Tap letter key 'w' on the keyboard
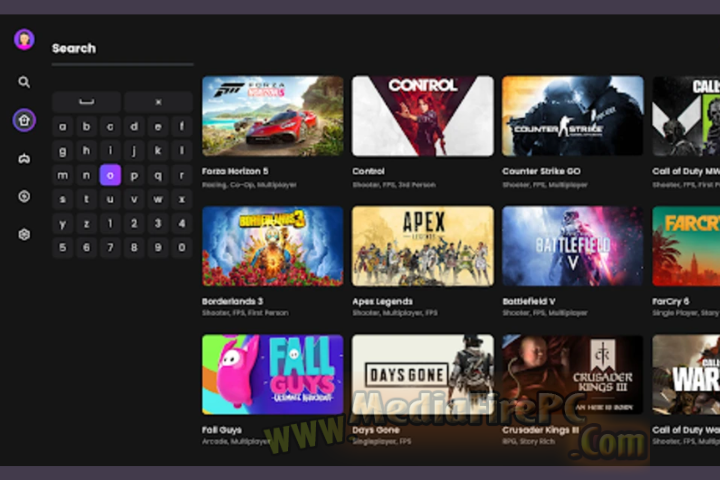 tap(158, 199)
